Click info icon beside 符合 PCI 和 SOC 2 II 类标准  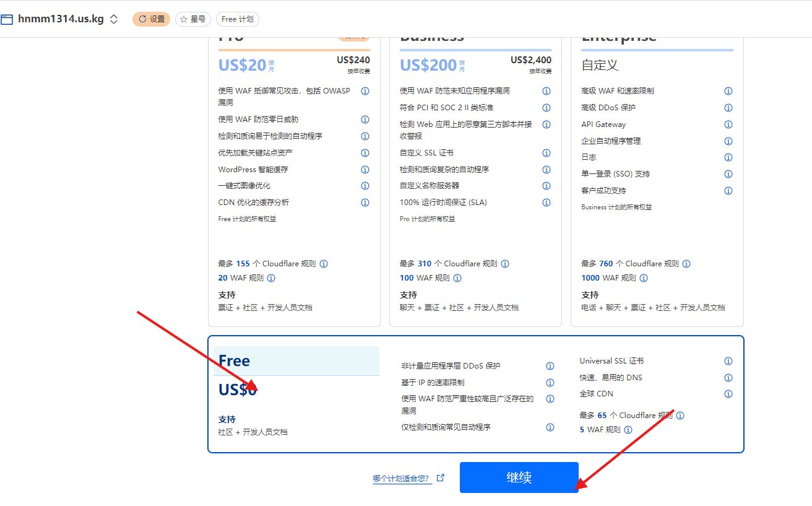546,108
